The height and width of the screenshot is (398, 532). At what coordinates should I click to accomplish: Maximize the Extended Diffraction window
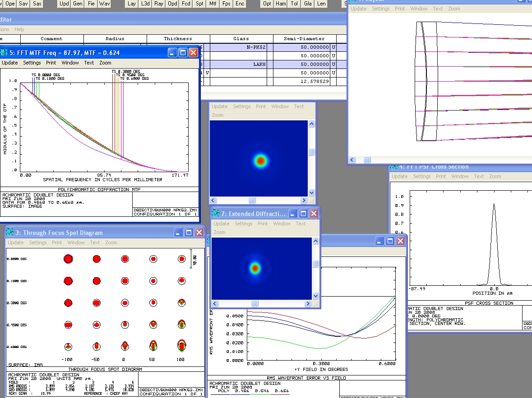point(303,213)
